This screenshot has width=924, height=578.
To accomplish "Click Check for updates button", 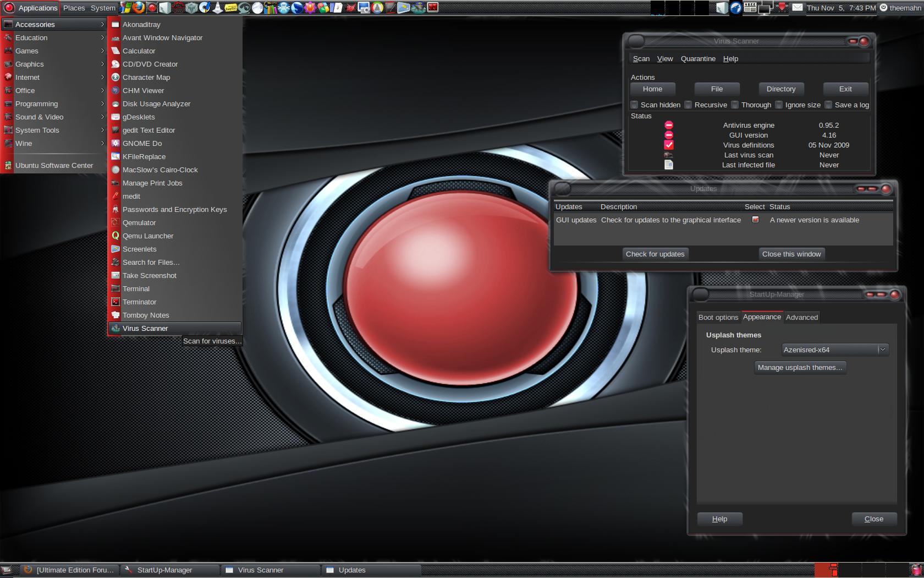I will point(655,254).
